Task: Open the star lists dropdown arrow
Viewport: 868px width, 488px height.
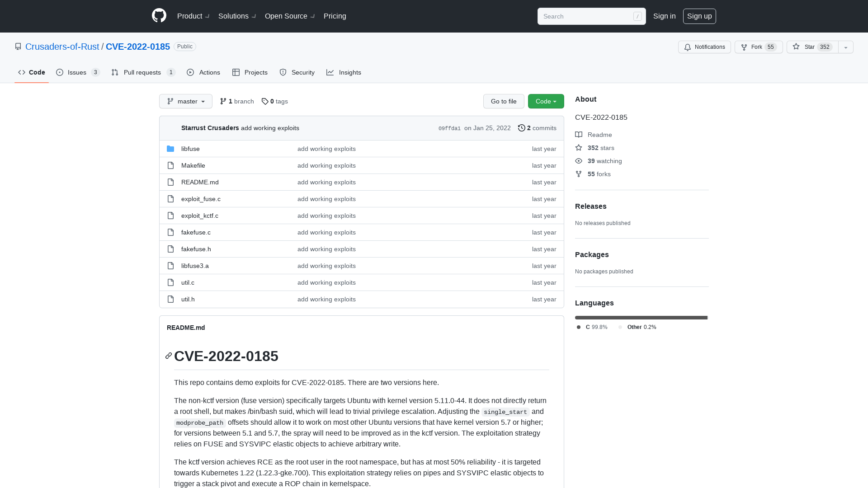Action: coord(846,47)
